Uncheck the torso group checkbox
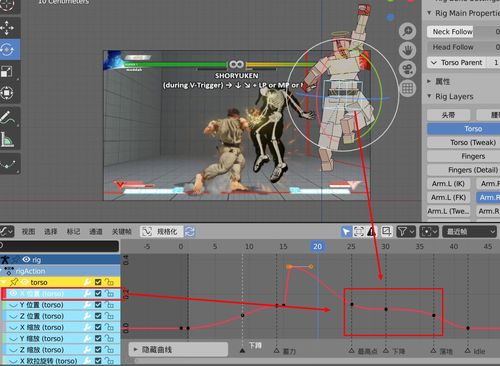500x366 pixels. tap(98, 282)
